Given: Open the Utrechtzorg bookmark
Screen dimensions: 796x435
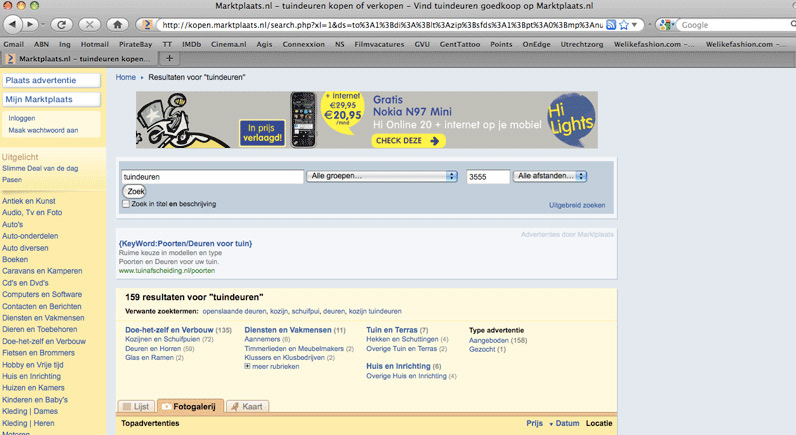Looking at the screenshot, I should (x=582, y=44).
